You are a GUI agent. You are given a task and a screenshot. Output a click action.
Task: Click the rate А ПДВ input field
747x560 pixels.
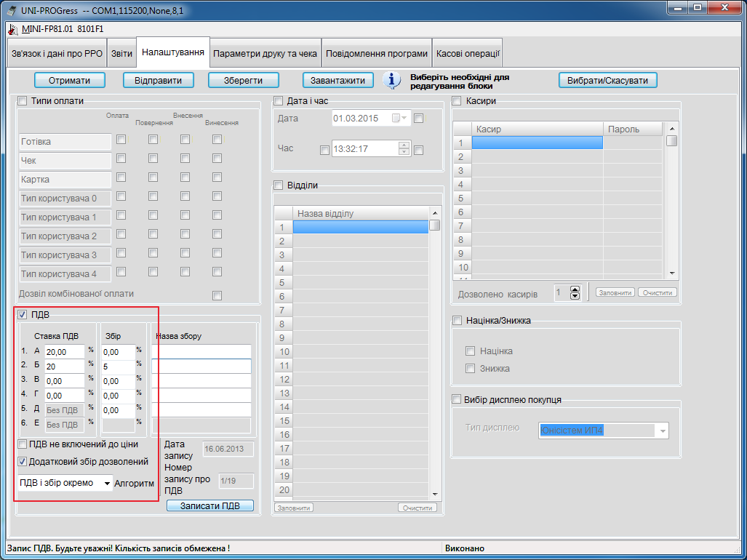[64, 352]
